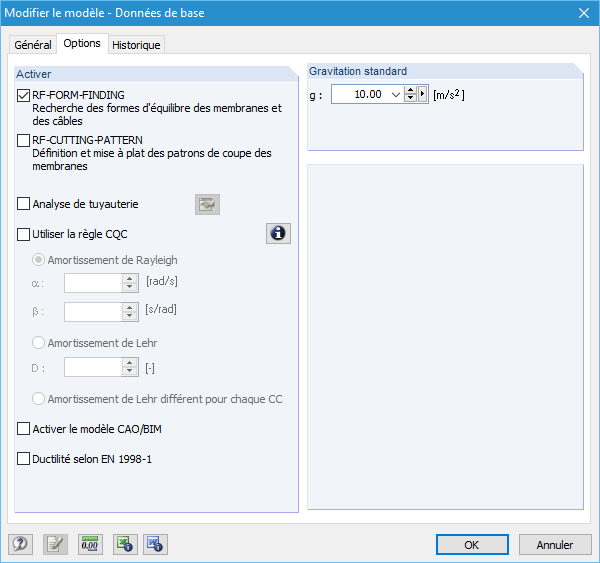Click the beta input field
600x563 pixels.
coord(93,312)
